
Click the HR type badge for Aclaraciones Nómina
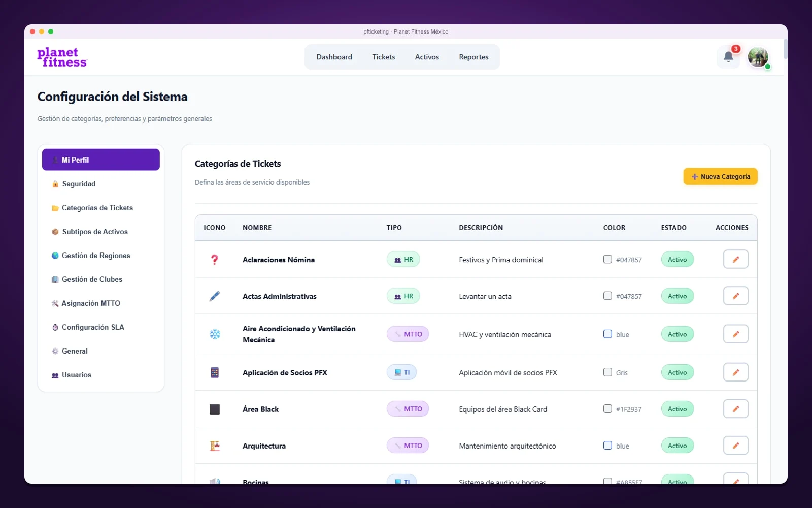click(403, 260)
